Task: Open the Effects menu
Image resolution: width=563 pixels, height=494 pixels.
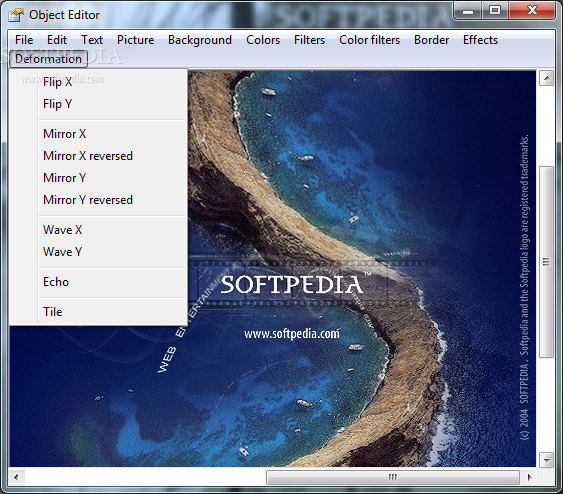Action: [x=480, y=40]
